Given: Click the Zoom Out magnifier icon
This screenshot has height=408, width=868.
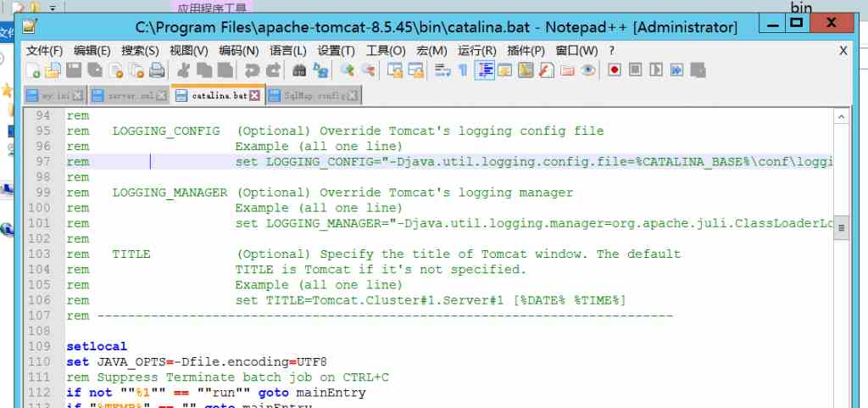Looking at the screenshot, I should tap(368, 70).
